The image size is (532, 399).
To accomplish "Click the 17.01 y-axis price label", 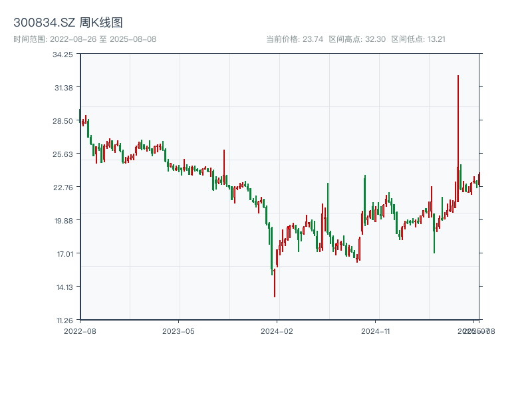I will pos(63,254).
